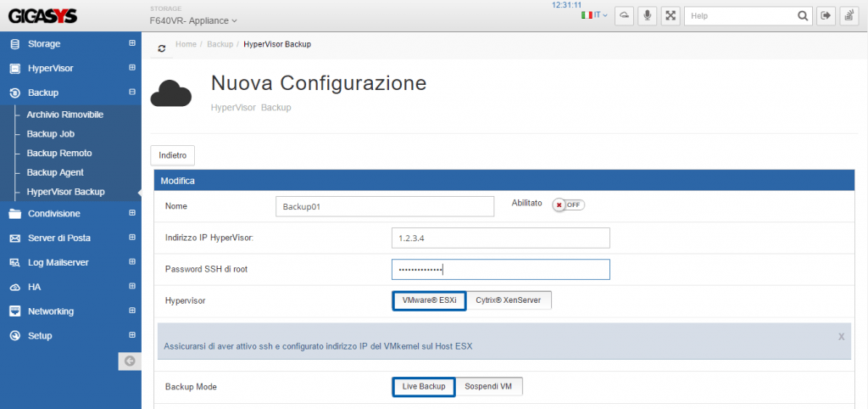Open the IT language dropdown
Image resolution: width=868 pixels, height=409 pixels.
coord(601,15)
